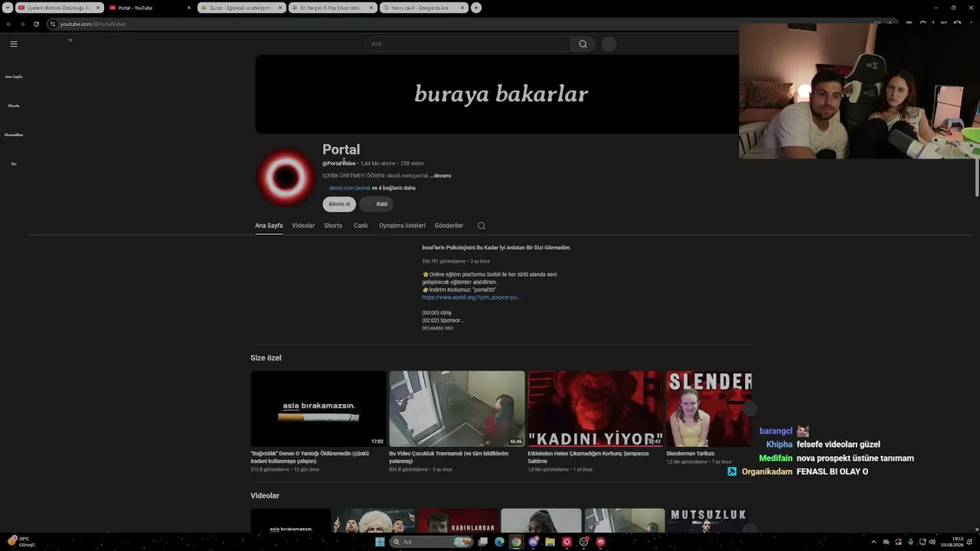980x551 pixels.
Task: Close the henry cavill Google tab
Action: coord(462,8)
